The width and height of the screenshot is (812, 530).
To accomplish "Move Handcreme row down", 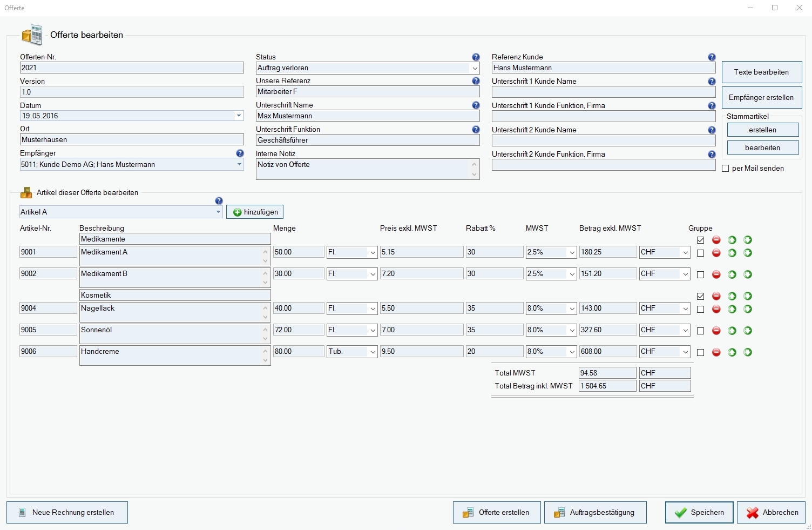I will point(748,352).
